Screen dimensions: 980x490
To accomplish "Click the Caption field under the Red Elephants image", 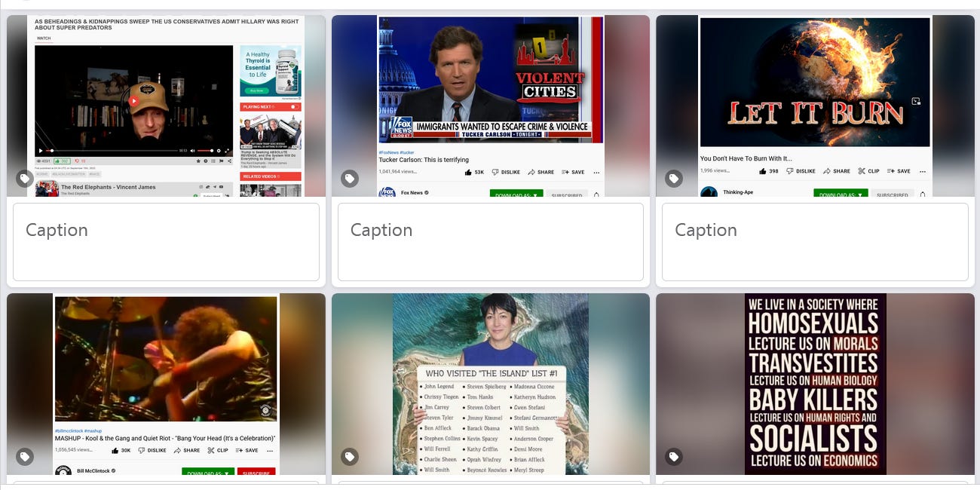I will click(166, 242).
